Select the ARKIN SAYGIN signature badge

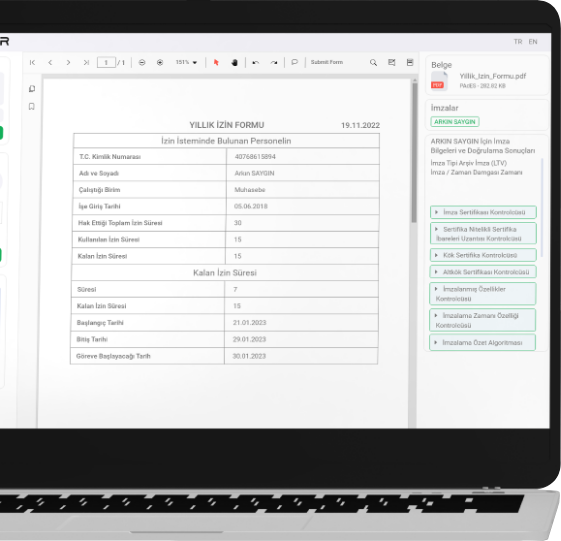(455, 122)
